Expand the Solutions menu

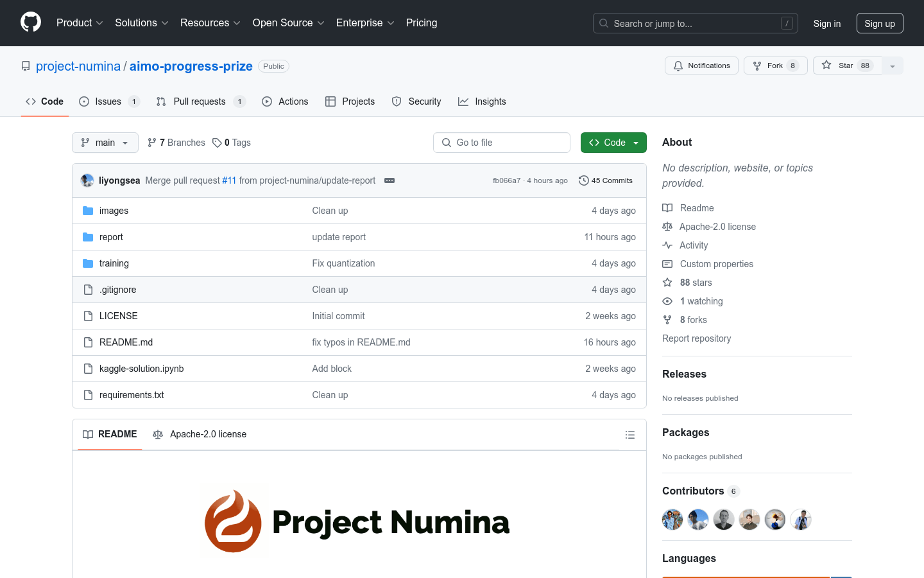(x=141, y=22)
